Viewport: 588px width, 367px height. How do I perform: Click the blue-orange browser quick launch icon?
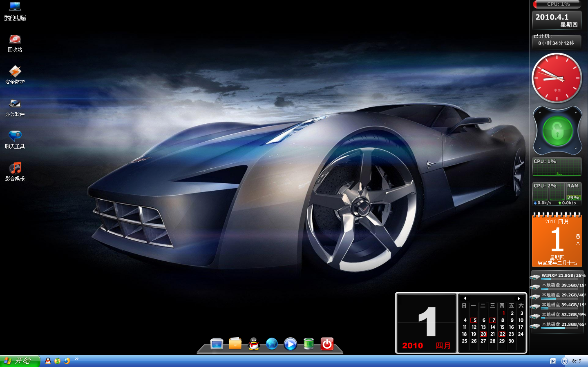(x=67, y=361)
